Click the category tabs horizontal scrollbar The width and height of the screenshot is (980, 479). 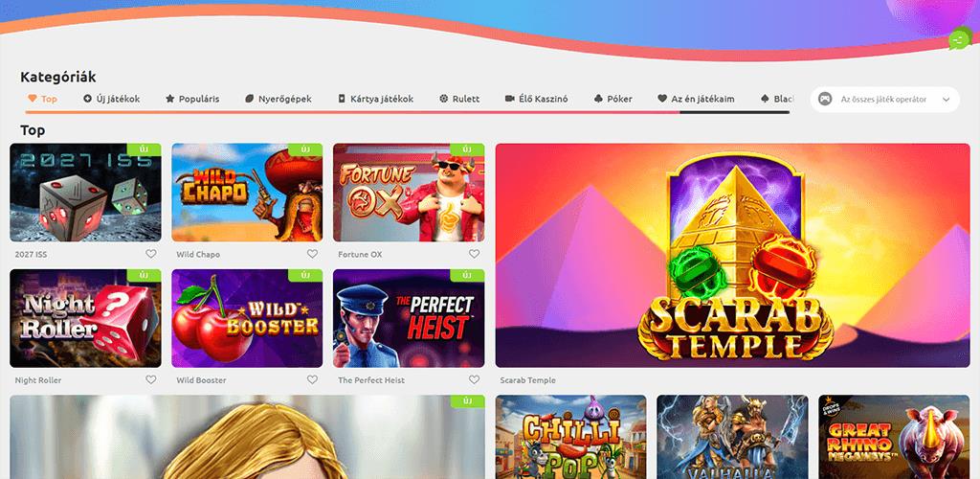(x=407, y=112)
